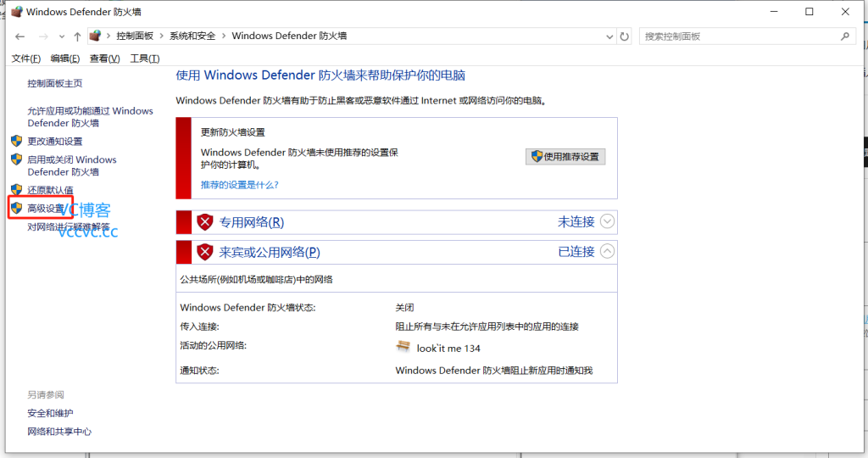Click the search magnifier icon

click(844, 36)
